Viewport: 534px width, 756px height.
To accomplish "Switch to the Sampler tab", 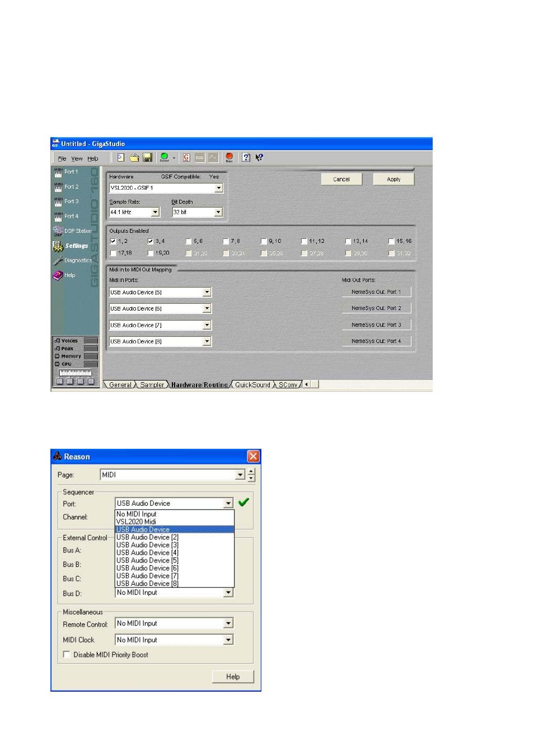I will point(152,385).
